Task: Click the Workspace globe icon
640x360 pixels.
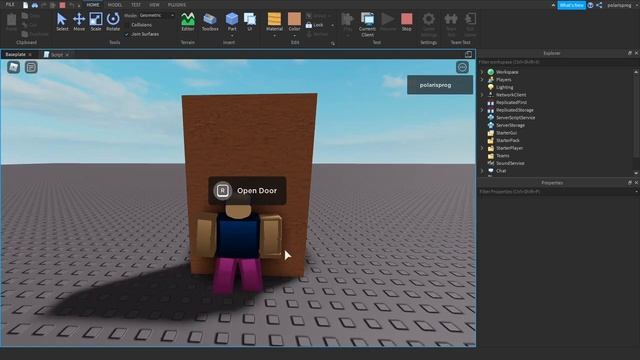Action: click(x=491, y=72)
